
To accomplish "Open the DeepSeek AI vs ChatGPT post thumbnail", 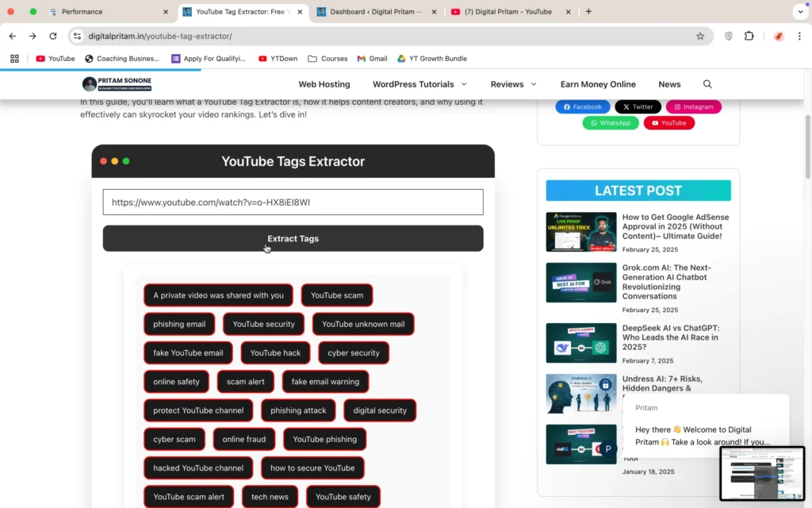I will [580, 343].
